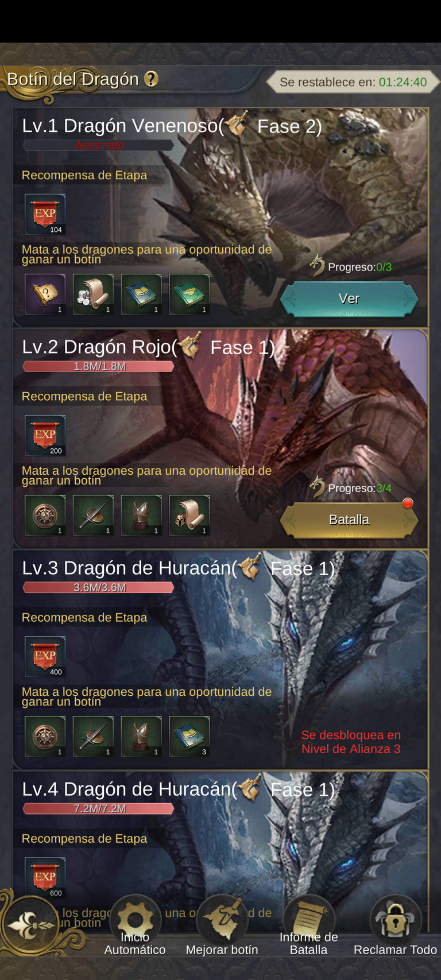Tap the EXP 400 reward icon

pos(45,656)
